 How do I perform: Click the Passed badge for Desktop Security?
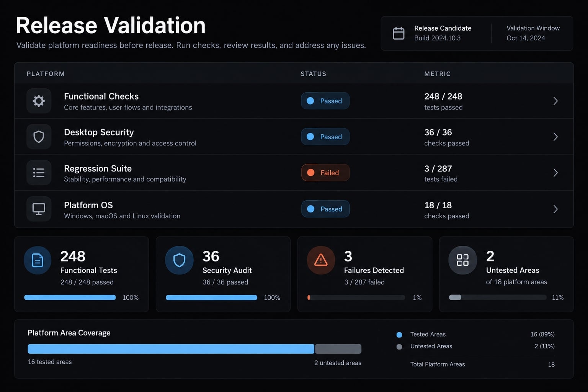325,137
